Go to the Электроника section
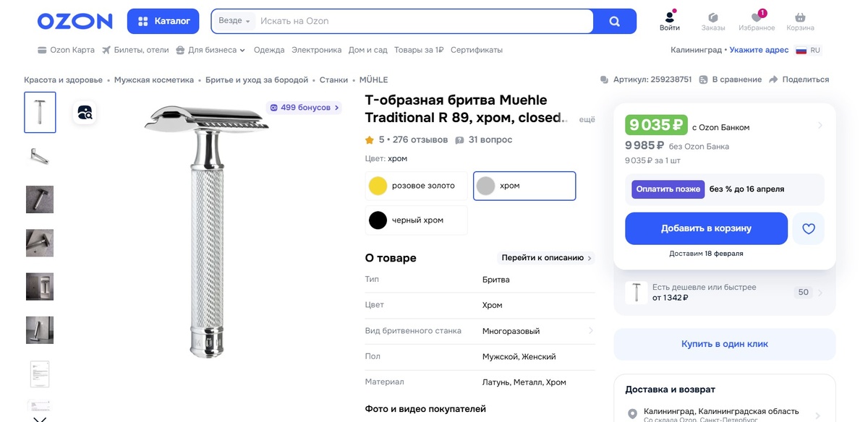 pos(316,50)
